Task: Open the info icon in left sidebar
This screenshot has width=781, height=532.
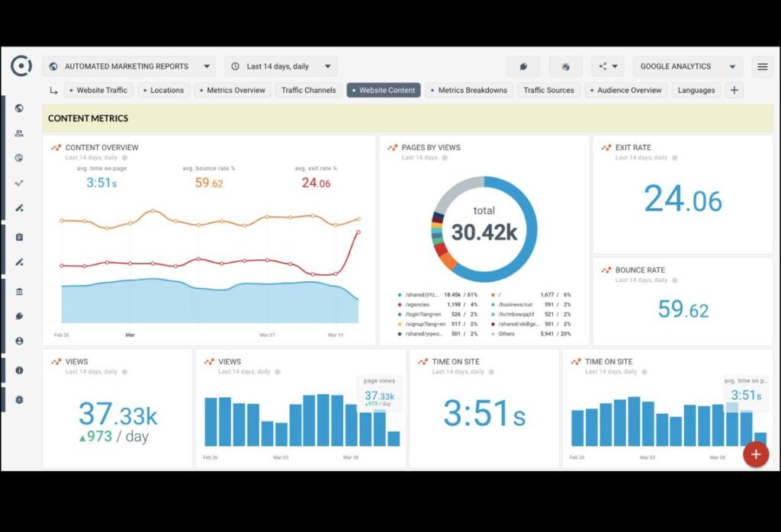Action: (x=19, y=370)
